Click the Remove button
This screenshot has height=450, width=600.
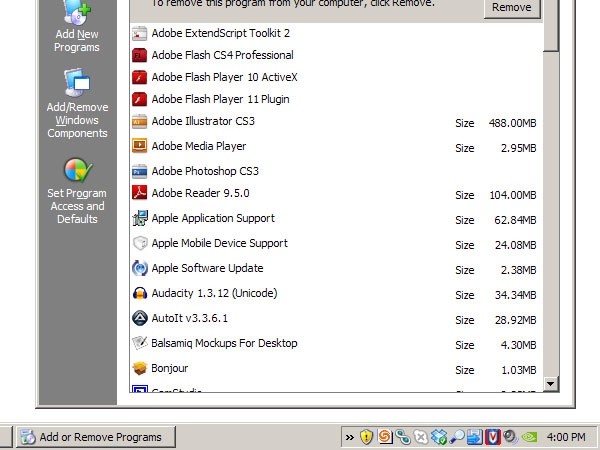coord(512,8)
